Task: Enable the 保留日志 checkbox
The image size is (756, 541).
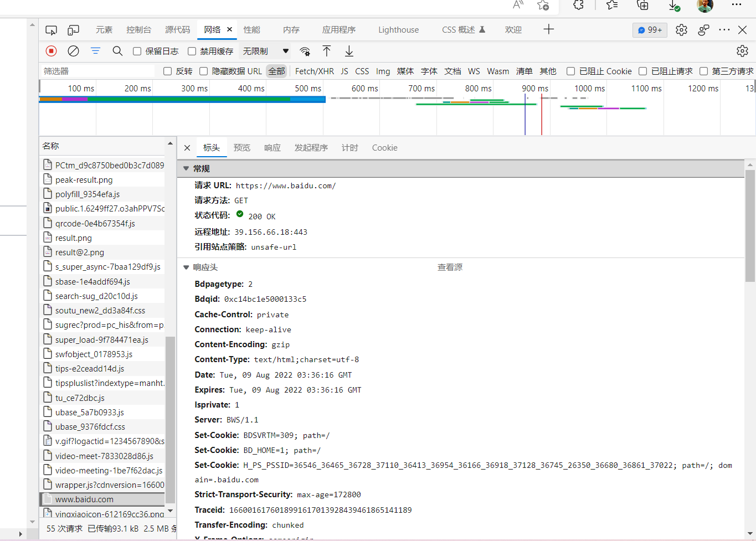Action: click(137, 51)
